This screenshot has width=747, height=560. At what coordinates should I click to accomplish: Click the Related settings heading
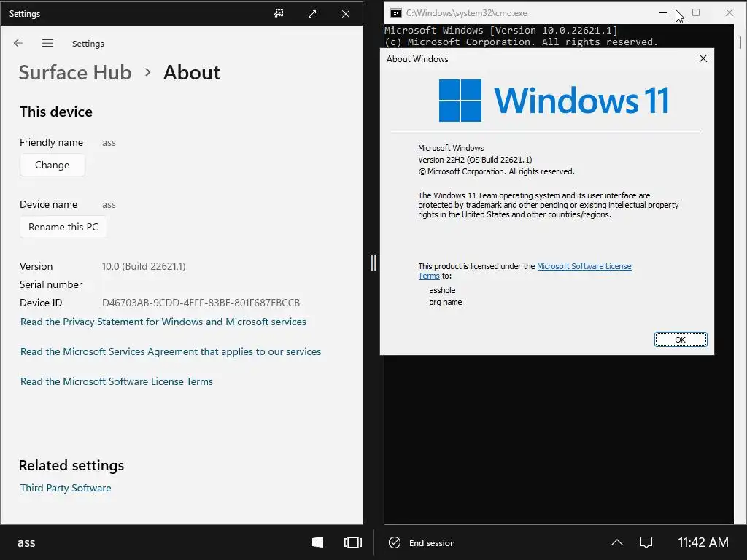click(71, 465)
